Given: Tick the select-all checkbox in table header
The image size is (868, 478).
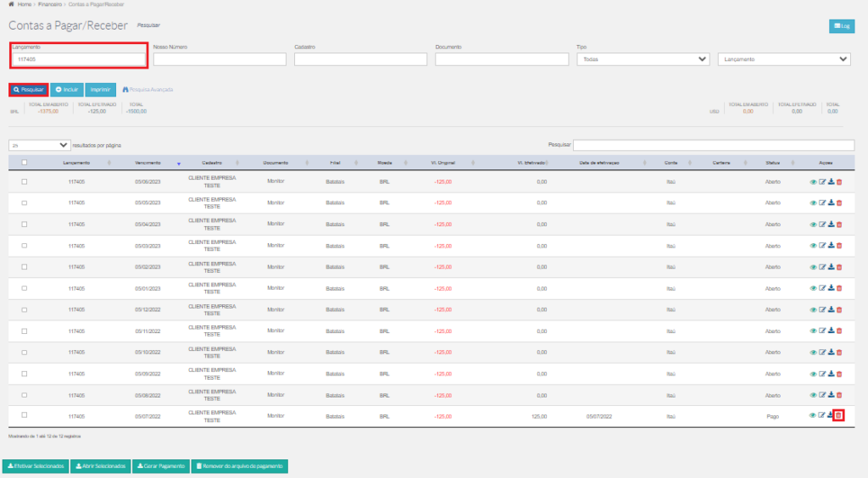Looking at the screenshot, I should pos(25,163).
